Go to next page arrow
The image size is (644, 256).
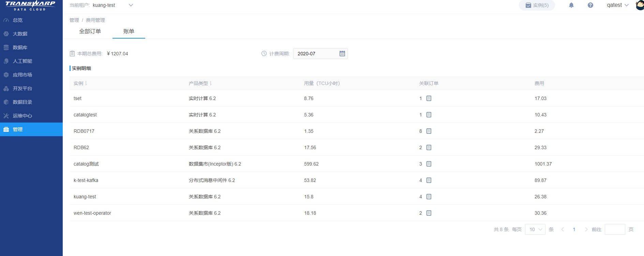pyautogui.click(x=586, y=229)
